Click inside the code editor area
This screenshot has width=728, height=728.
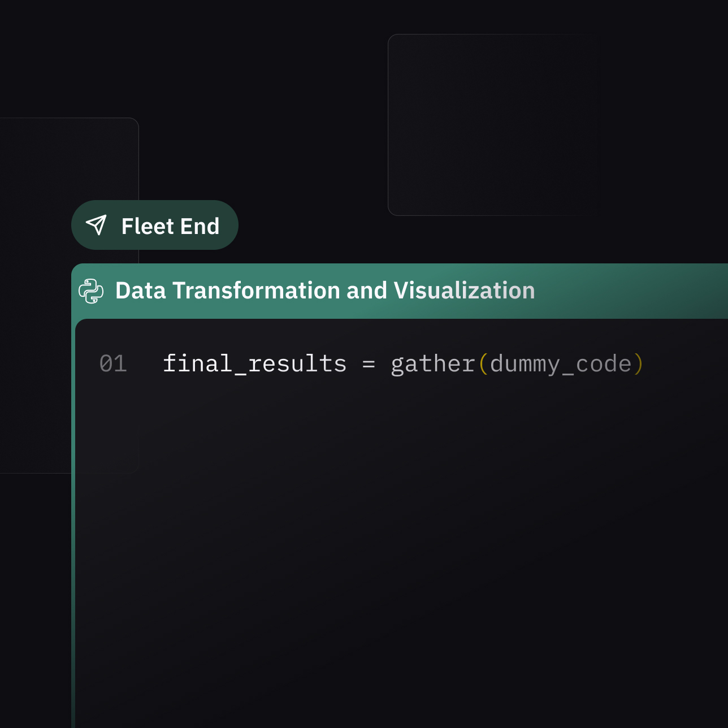click(401, 523)
